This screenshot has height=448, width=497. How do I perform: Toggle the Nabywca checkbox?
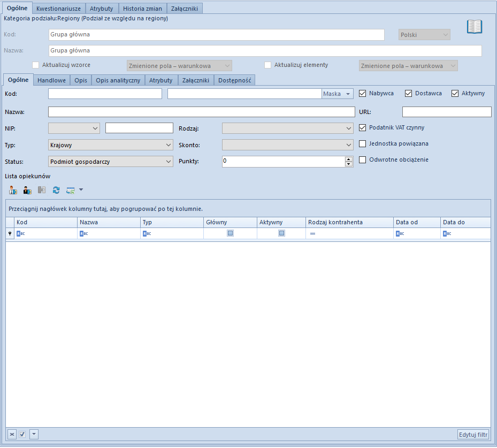362,94
